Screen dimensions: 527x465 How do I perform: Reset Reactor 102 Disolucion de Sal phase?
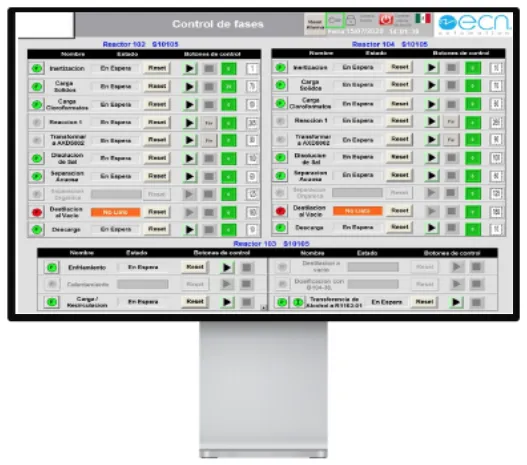[157, 158]
